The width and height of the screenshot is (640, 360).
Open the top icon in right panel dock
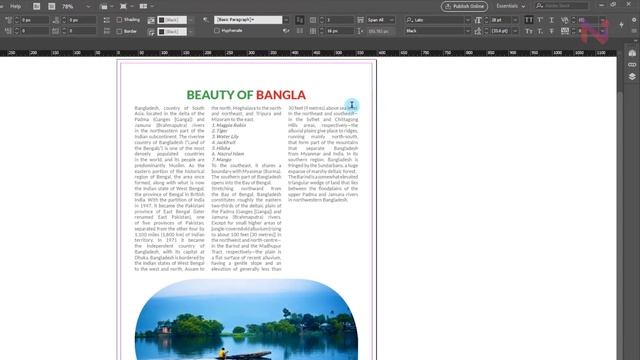click(632, 53)
